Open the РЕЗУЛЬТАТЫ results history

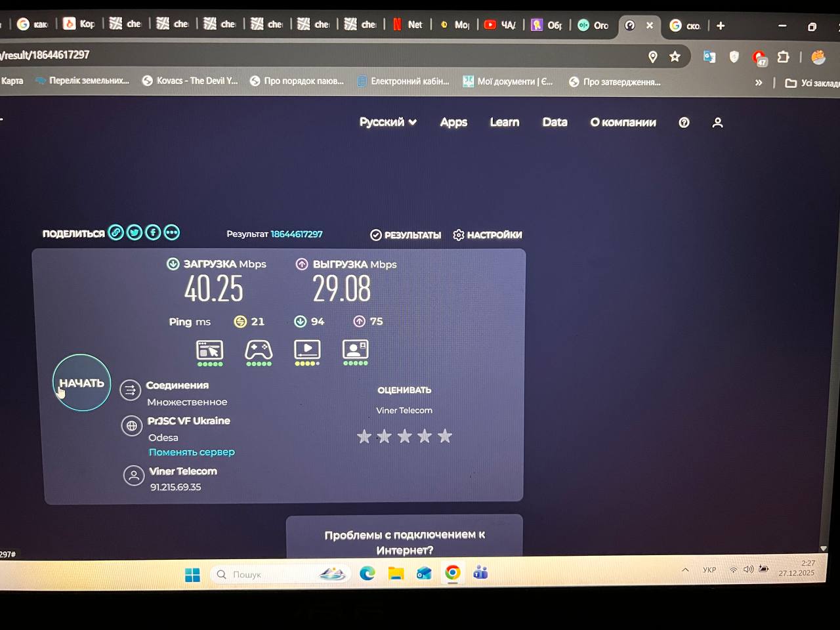[406, 235]
